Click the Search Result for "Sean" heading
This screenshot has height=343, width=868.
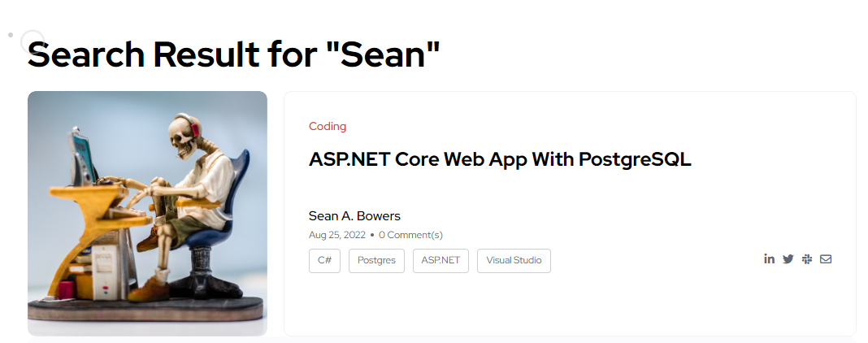(233, 54)
